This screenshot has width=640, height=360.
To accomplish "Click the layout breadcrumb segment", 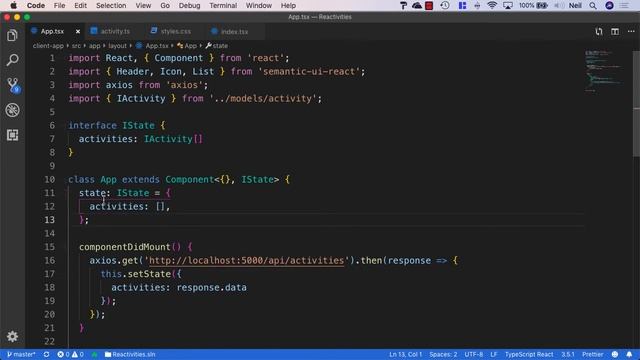I will pos(118,46).
